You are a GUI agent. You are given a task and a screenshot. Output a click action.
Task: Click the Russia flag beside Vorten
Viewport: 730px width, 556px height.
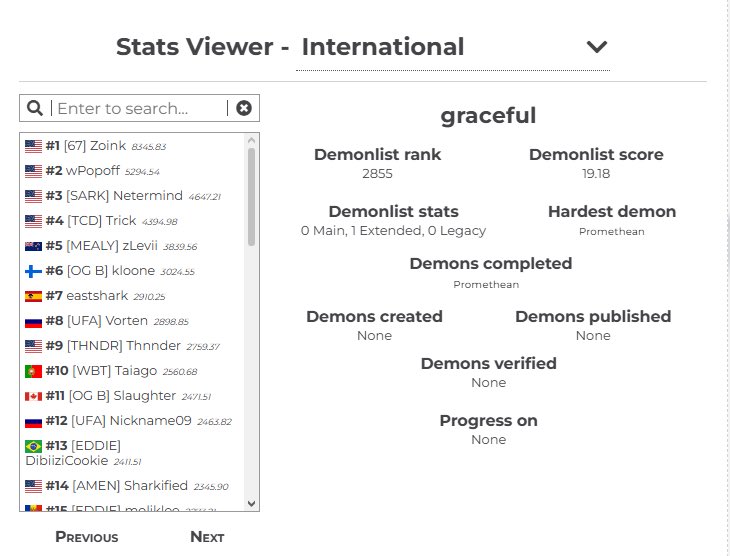click(x=33, y=321)
